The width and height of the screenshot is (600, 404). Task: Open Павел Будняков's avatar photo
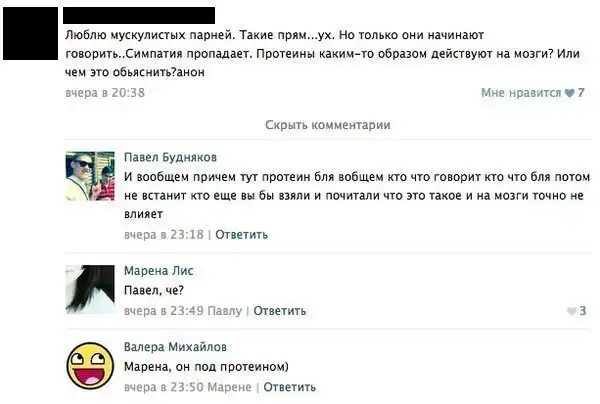click(90, 177)
